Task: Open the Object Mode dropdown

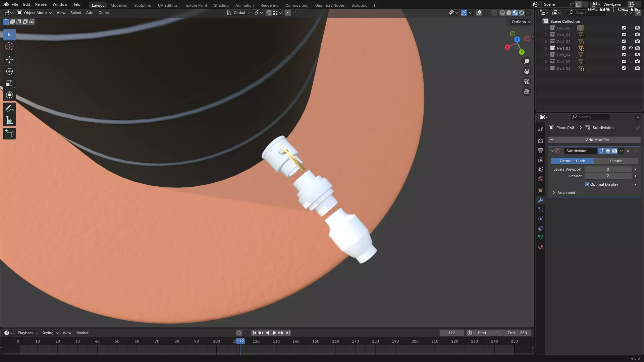Action: pyautogui.click(x=35, y=13)
